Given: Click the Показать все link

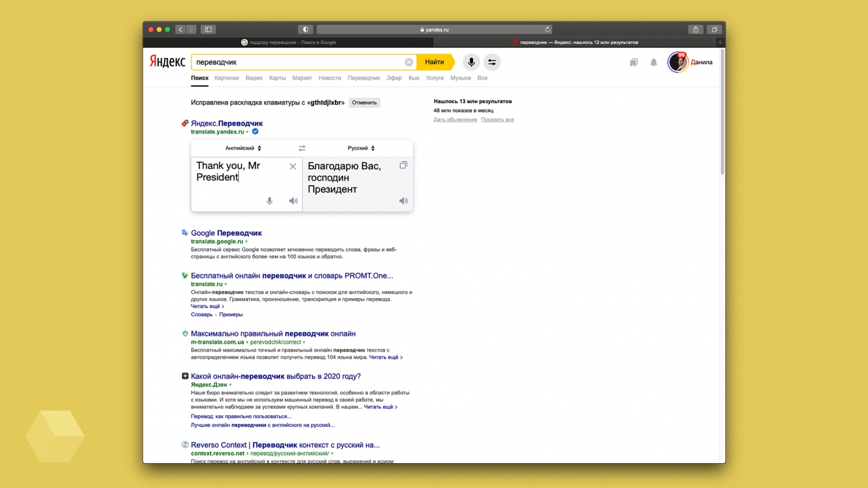Looking at the screenshot, I should (x=498, y=120).
